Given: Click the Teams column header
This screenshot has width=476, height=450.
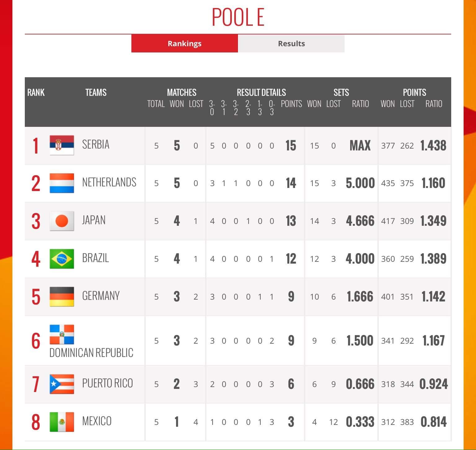Looking at the screenshot, I should click(x=96, y=92).
